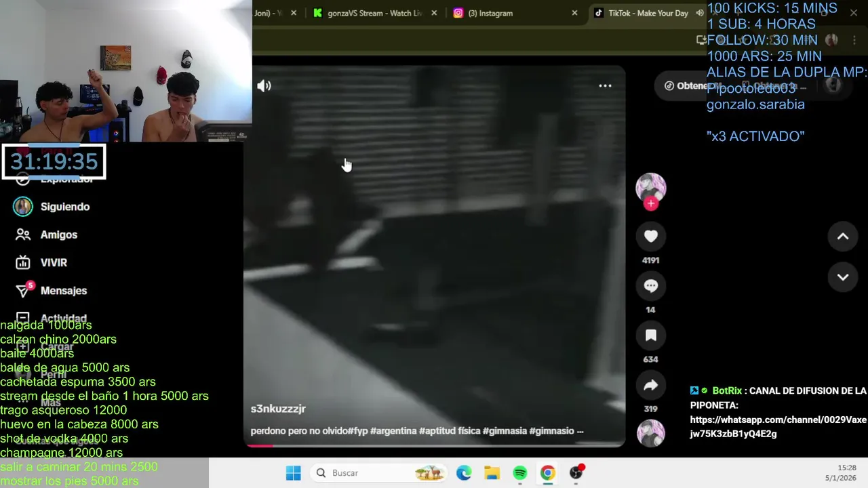Click the taskbar Buscar search box

point(379,473)
